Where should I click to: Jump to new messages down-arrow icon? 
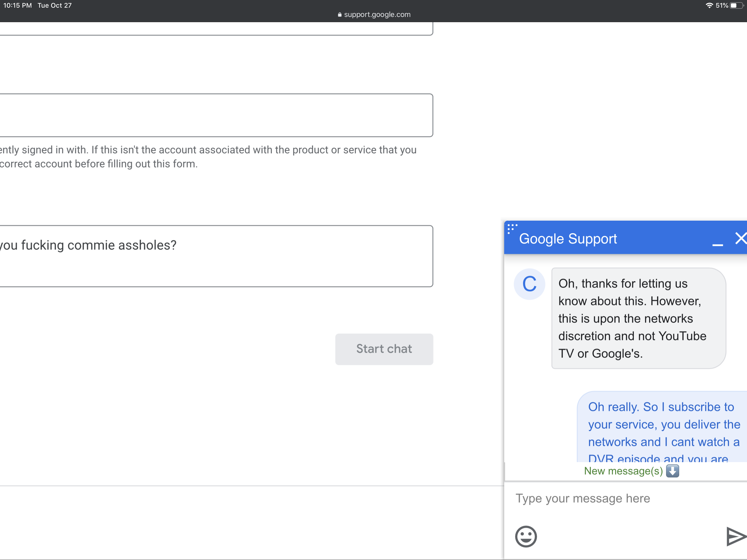pos(672,471)
